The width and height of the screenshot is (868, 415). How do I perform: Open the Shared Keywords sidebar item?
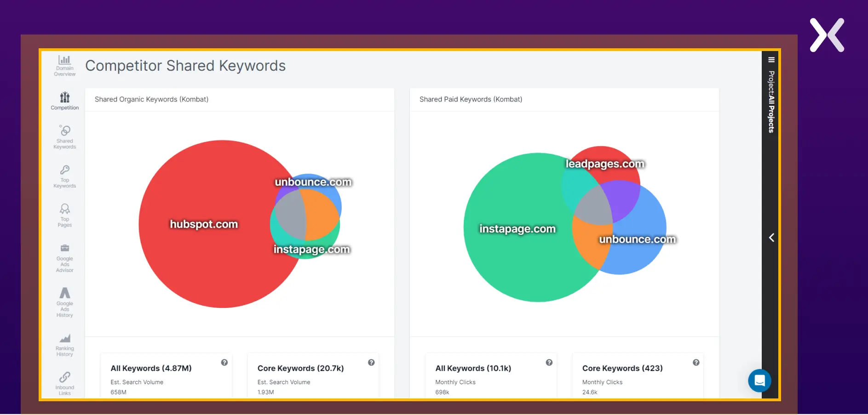[x=64, y=137]
